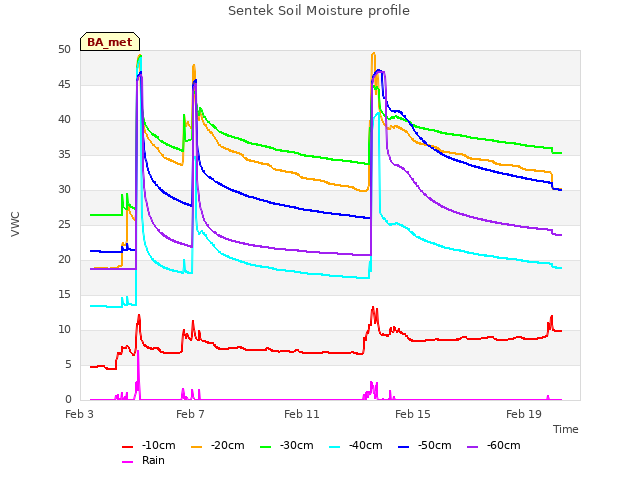This screenshot has height=480, width=640.
Task: Click the 0 y-axis tick label
Action: [x=68, y=399]
